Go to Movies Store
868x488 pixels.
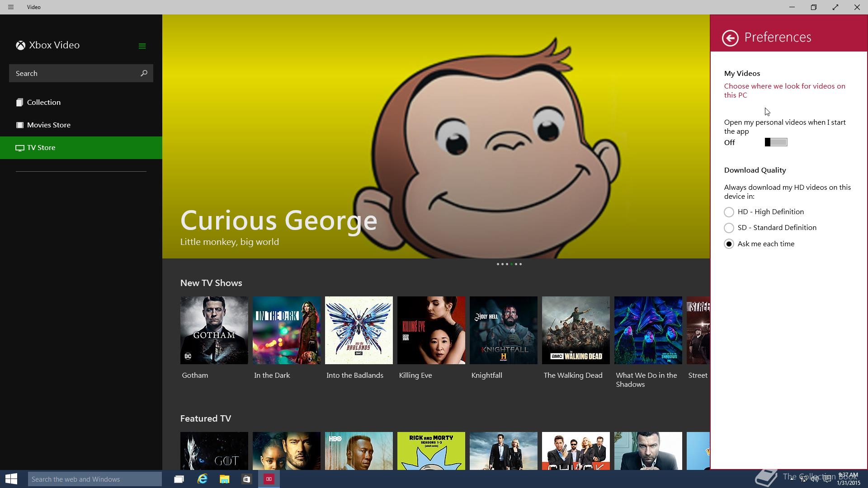point(81,125)
